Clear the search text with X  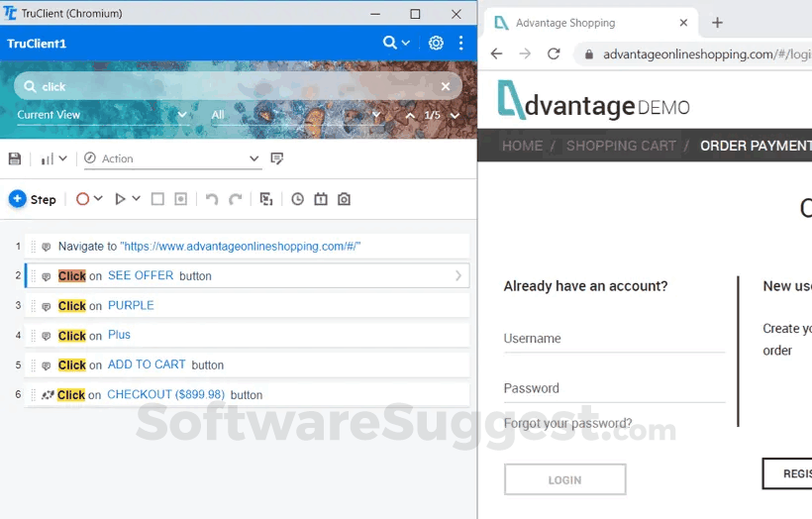[x=446, y=86]
